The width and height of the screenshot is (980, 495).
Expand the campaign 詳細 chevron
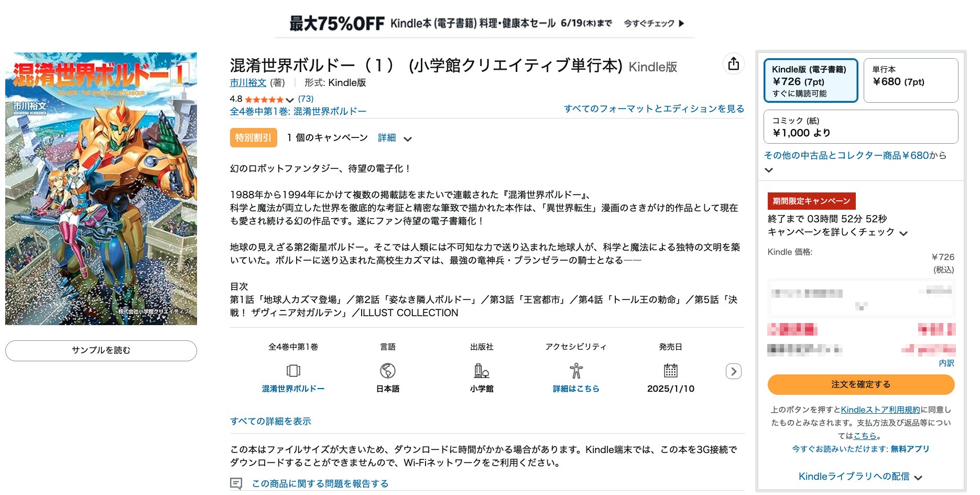[408, 139]
